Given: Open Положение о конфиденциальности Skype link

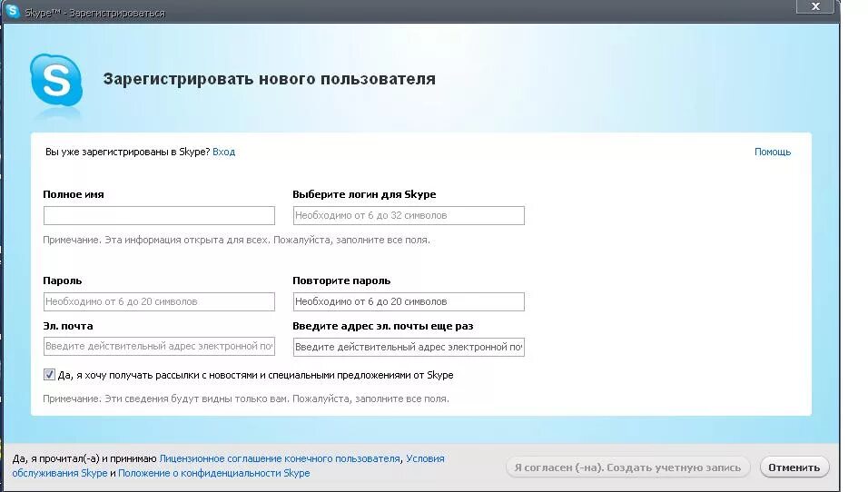Looking at the screenshot, I should point(213,473).
